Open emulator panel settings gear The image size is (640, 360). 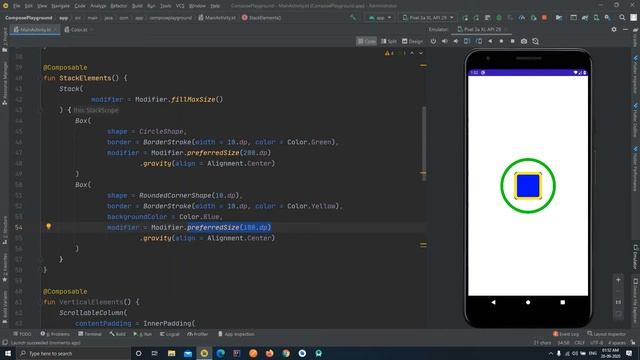click(614, 29)
